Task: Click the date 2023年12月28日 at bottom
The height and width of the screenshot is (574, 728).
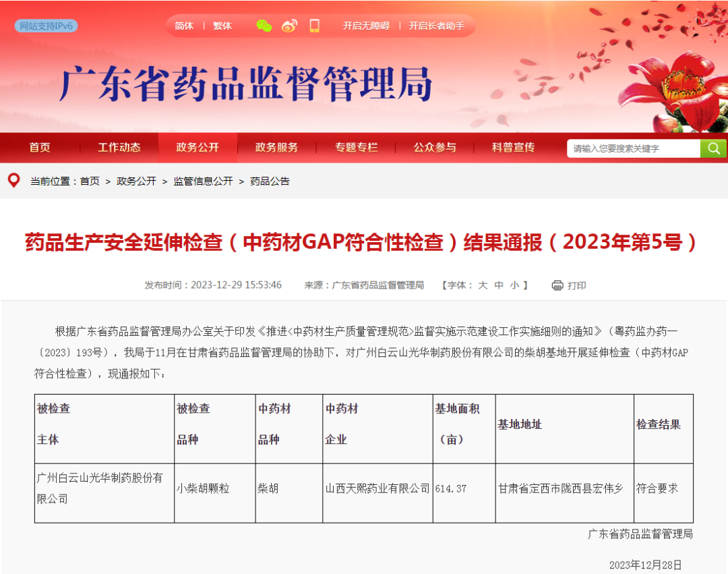Action: click(645, 565)
